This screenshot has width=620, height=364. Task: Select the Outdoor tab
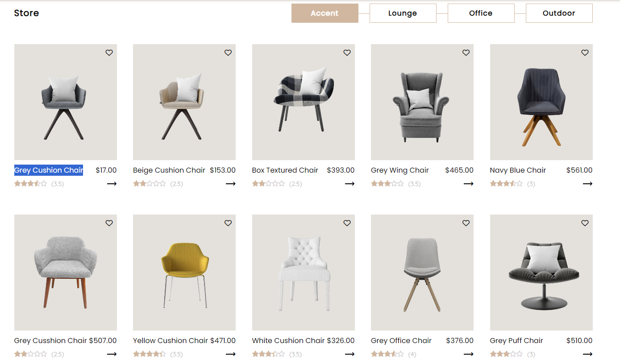pos(559,13)
